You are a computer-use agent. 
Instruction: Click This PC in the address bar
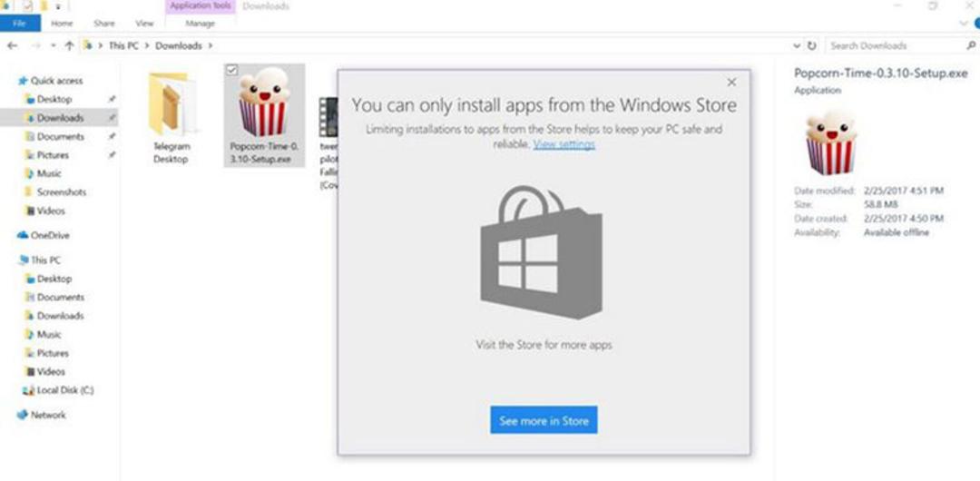[x=123, y=45]
